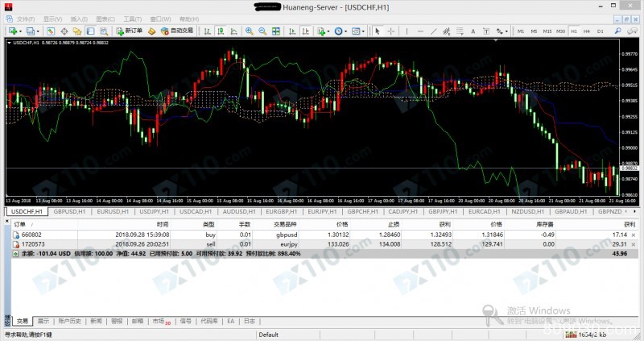This screenshot has height=341, width=644.
Task: Select the Equidistant Channel tool
Action: tap(447, 31)
